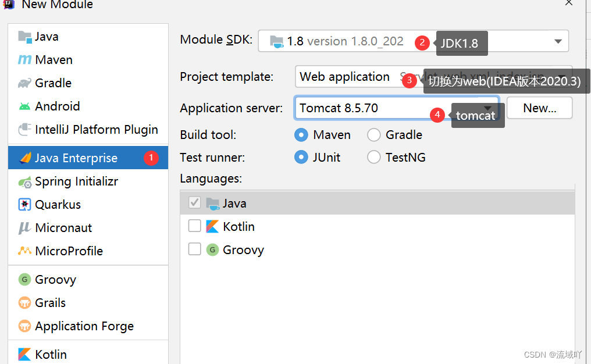Select Java Enterprise module type

[88, 158]
